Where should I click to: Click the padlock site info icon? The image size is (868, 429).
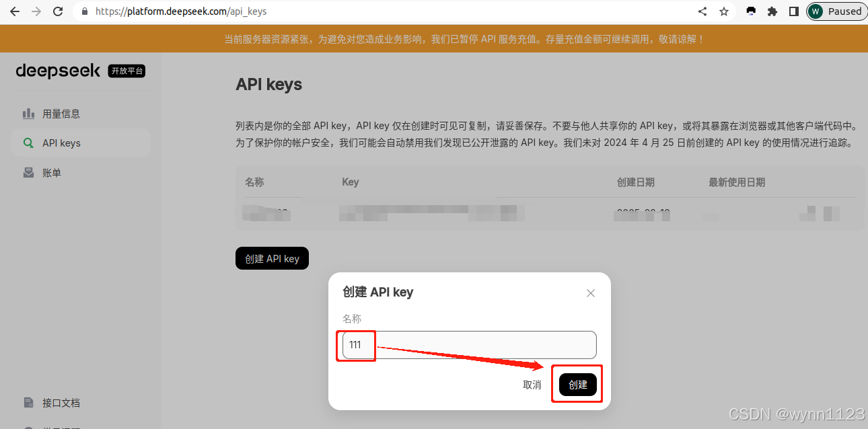(85, 11)
